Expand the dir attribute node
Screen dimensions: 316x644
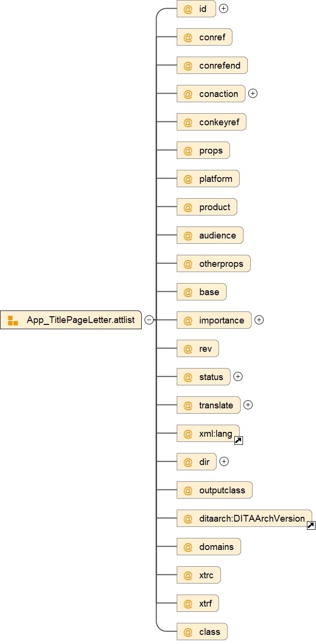[224, 462]
